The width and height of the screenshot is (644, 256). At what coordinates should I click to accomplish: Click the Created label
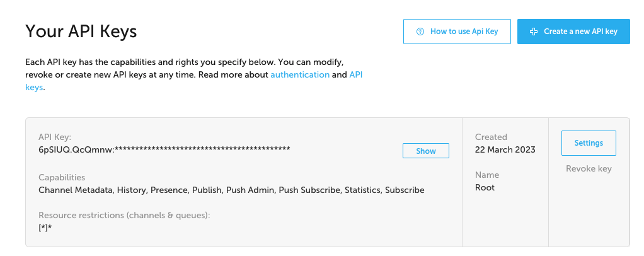[491, 137]
